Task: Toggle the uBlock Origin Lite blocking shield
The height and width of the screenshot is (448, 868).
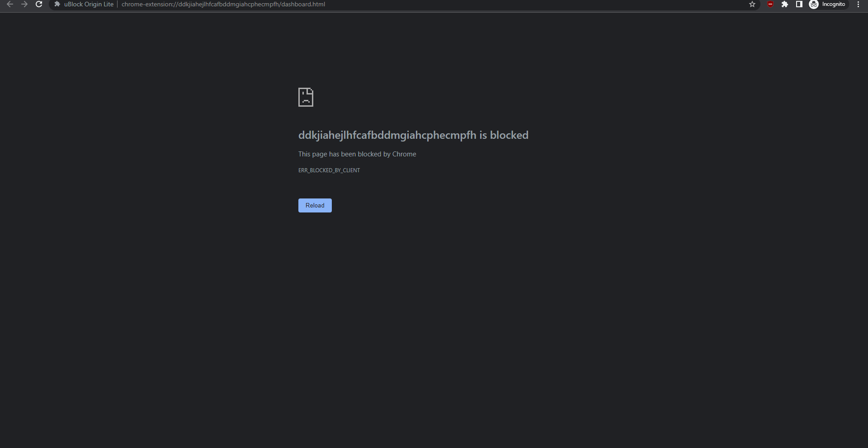Action: coord(770,5)
